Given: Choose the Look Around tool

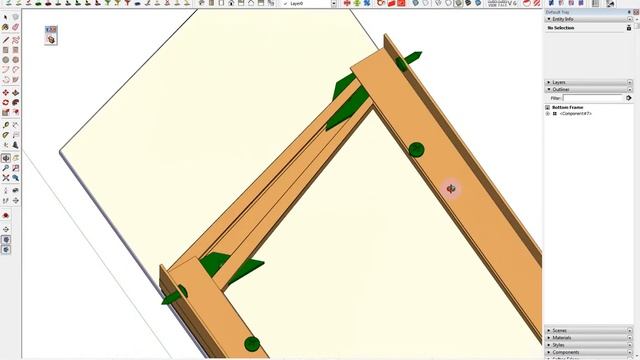Looking at the screenshot, I should [x=16, y=191].
